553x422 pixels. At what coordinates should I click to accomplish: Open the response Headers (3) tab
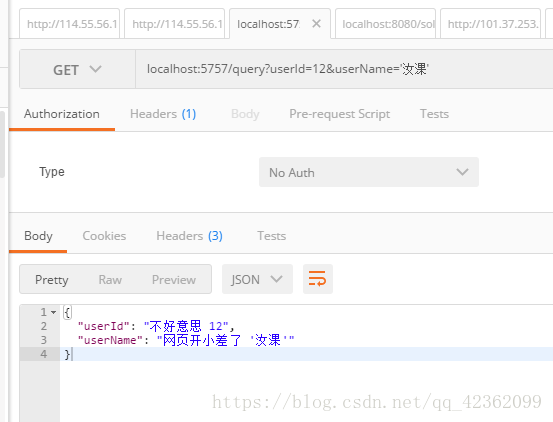pos(189,236)
